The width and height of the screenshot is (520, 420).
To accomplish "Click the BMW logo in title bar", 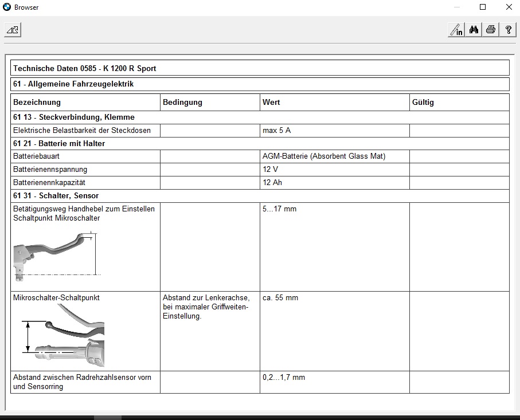I will 7,7.
